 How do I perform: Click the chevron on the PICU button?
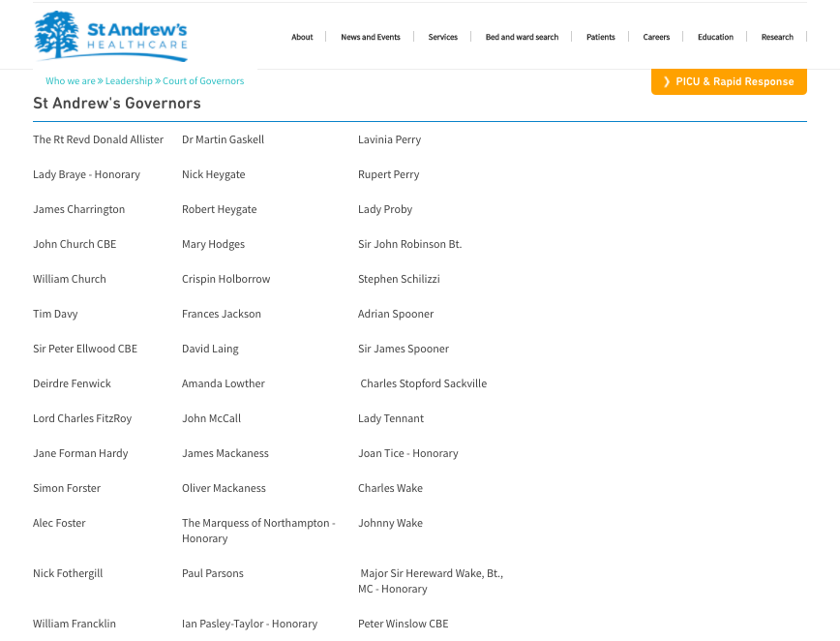[666, 82]
